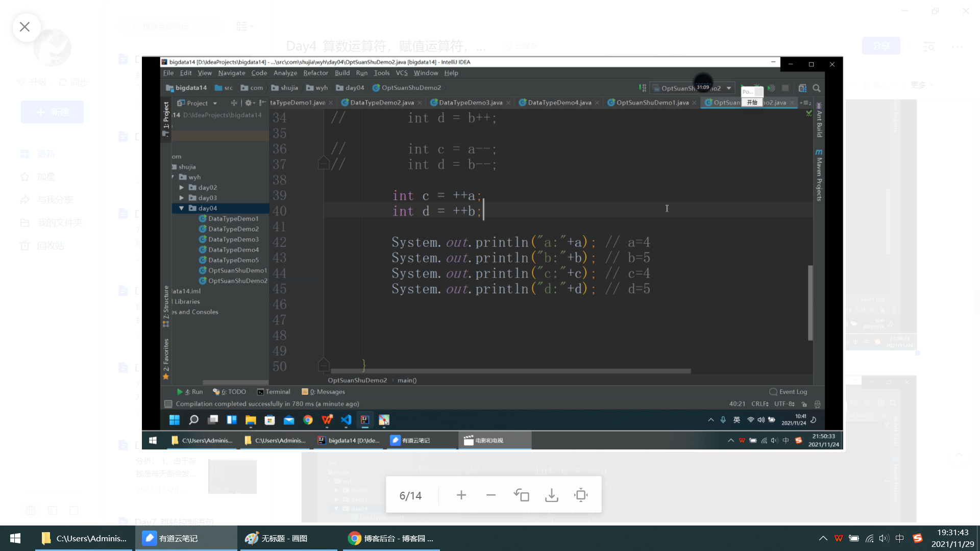Rotate the previewed image counterclockwise
The height and width of the screenshot is (551, 980).
coord(521,495)
